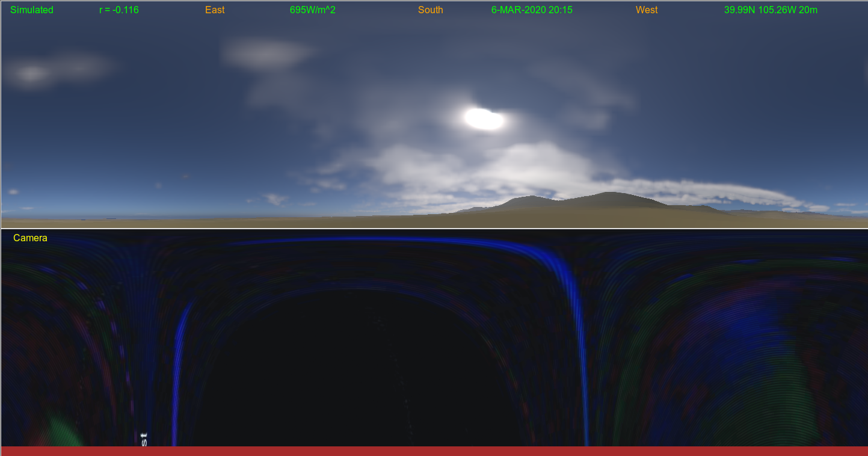Click the 695W/m^2 irradiance reading

coord(313,10)
